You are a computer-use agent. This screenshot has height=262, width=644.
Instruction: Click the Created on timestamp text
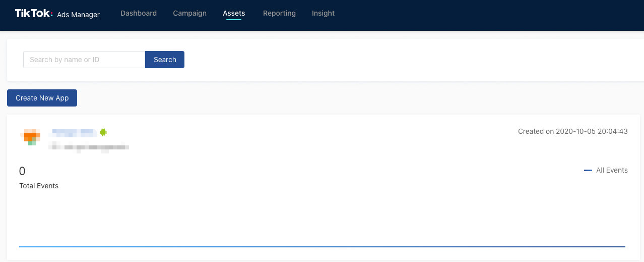(572, 131)
